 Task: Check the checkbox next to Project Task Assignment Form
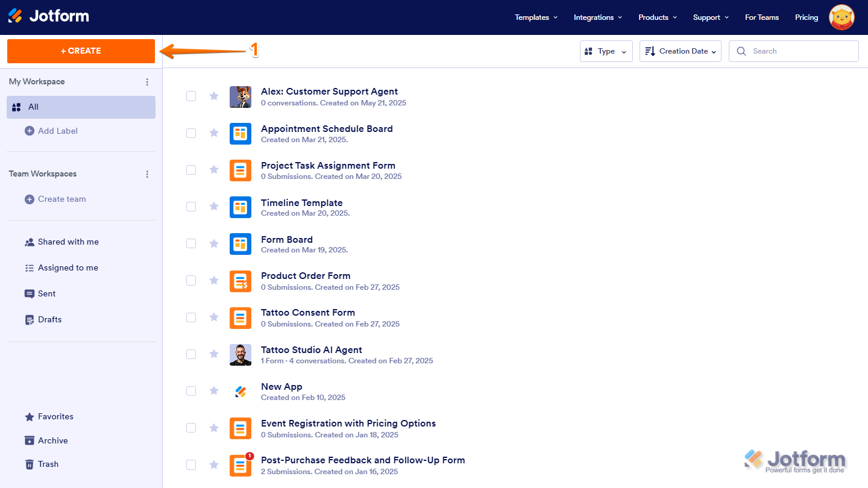[x=191, y=170]
